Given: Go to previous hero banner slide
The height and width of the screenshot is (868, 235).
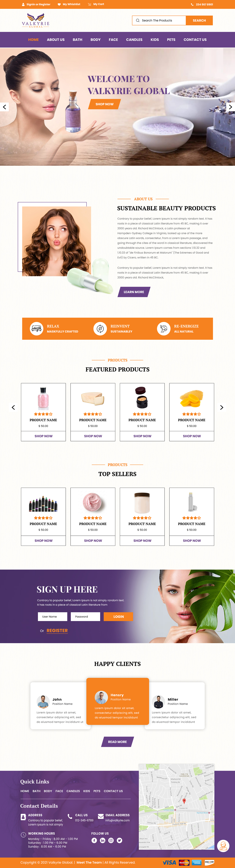Looking at the screenshot, I should (4, 107).
